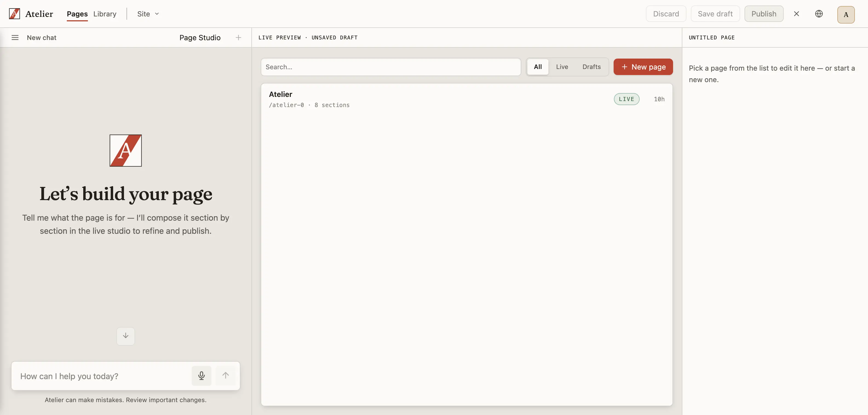
Task: Click the UNTITLED PAGE panel header
Action: tap(712, 38)
